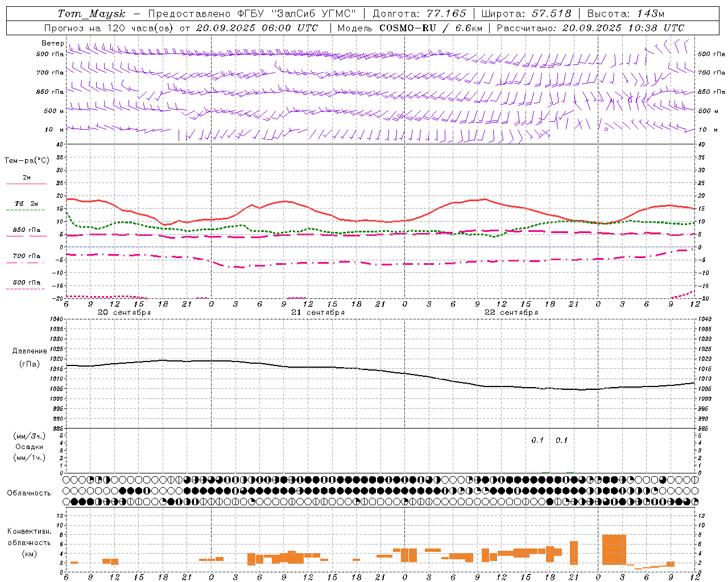The width and height of the screenshot is (728, 582).
Task: Click the '2м' temperature legend entry
Action: (27, 177)
